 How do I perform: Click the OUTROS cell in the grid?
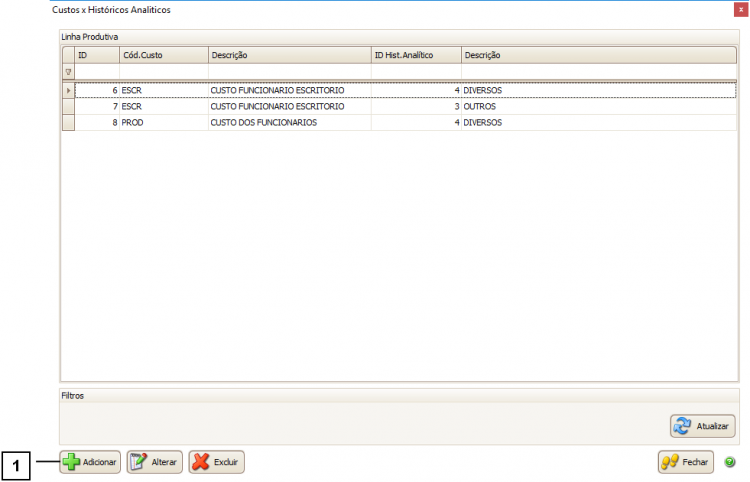(480, 106)
